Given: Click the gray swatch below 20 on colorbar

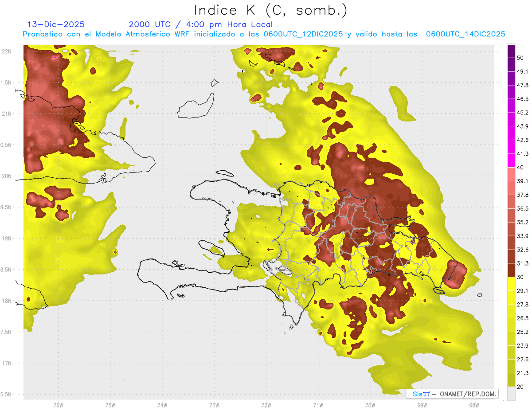Looking at the screenshot, I should click(511, 393).
